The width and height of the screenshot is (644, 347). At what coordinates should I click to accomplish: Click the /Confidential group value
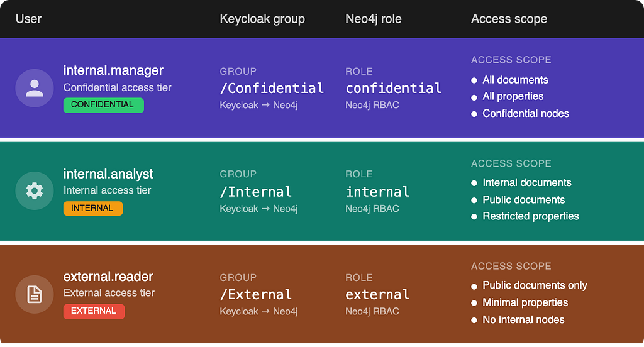(x=272, y=88)
